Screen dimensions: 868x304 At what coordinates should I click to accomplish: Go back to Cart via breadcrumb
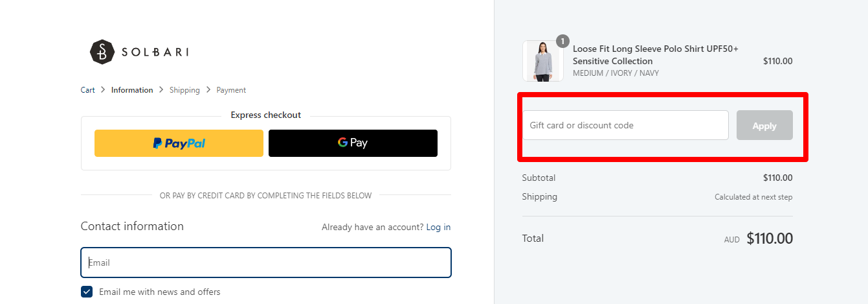click(88, 90)
